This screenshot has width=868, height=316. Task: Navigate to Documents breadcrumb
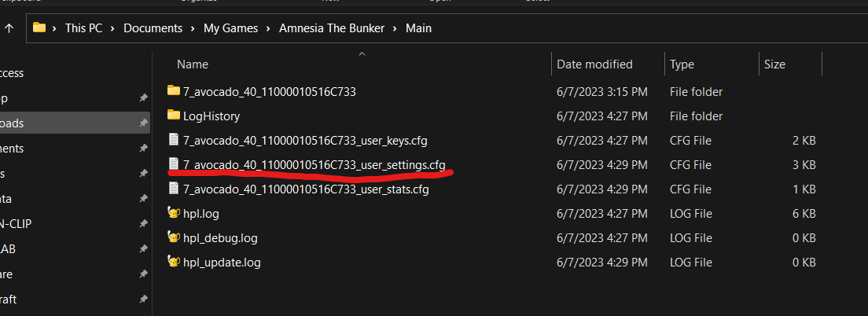pos(154,28)
